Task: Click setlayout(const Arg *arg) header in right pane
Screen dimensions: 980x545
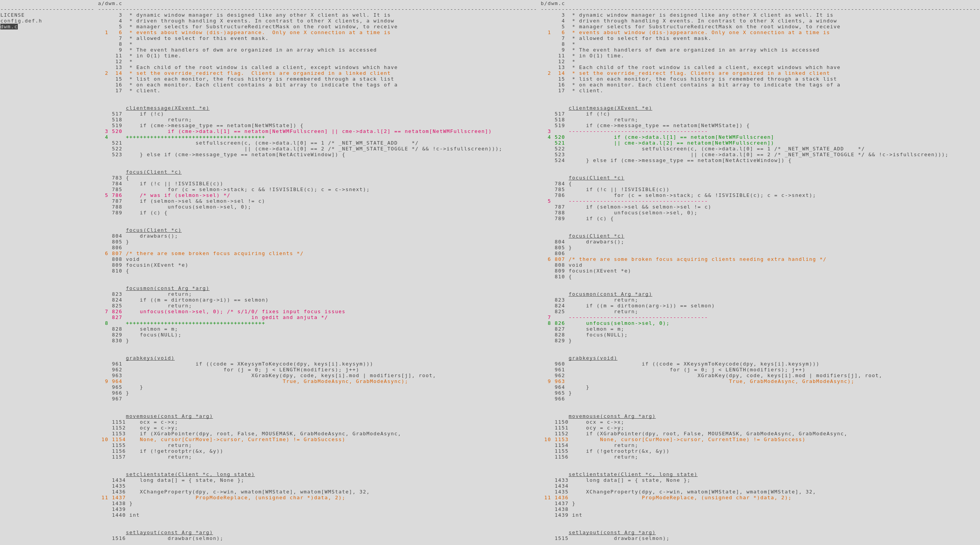Action: [x=612, y=533]
